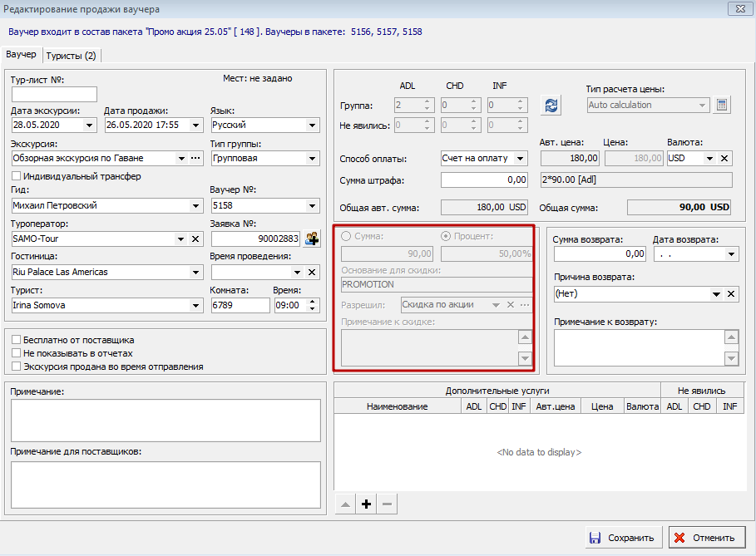Image resolution: width=756 pixels, height=556 pixels.
Task: Click the request number field 90002883
Action: click(255, 239)
